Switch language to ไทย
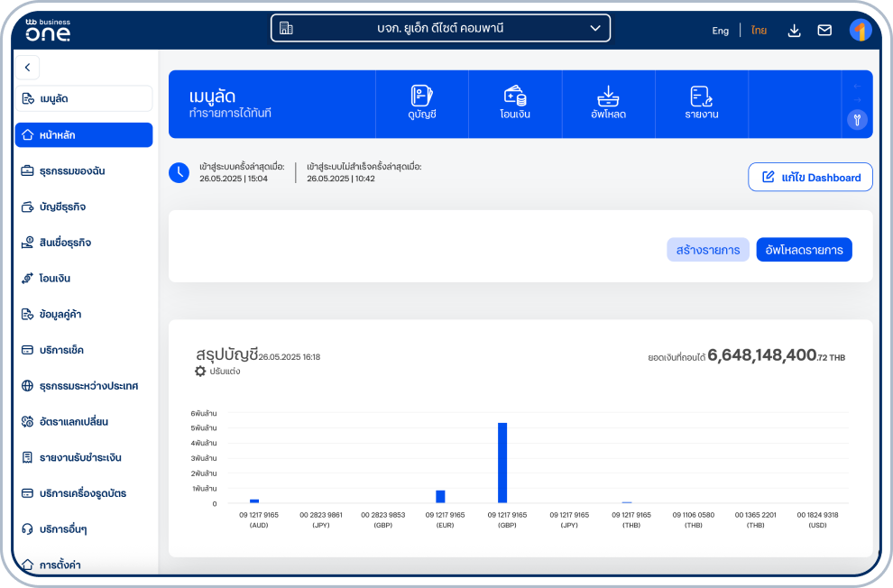893x588 pixels. click(x=759, y=31)
